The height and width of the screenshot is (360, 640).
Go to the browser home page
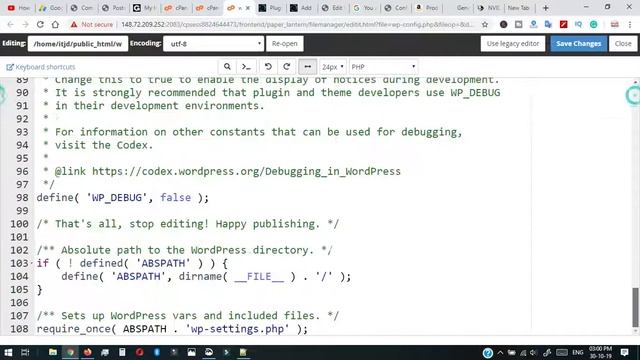(55, 24)
